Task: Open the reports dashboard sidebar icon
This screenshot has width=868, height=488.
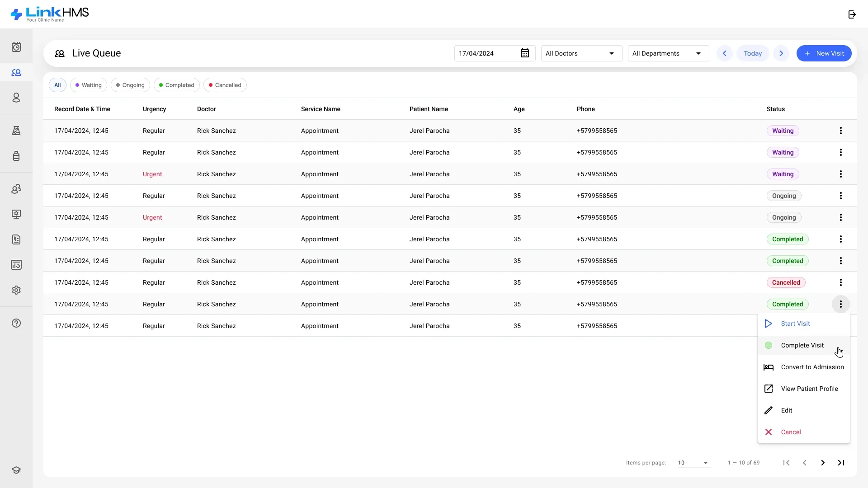Action: (16, 265)
